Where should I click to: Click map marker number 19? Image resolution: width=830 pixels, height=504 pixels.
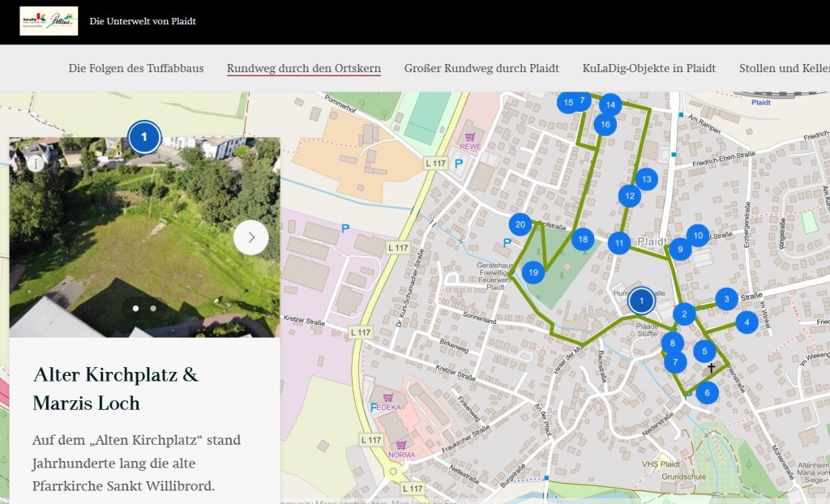533,273
